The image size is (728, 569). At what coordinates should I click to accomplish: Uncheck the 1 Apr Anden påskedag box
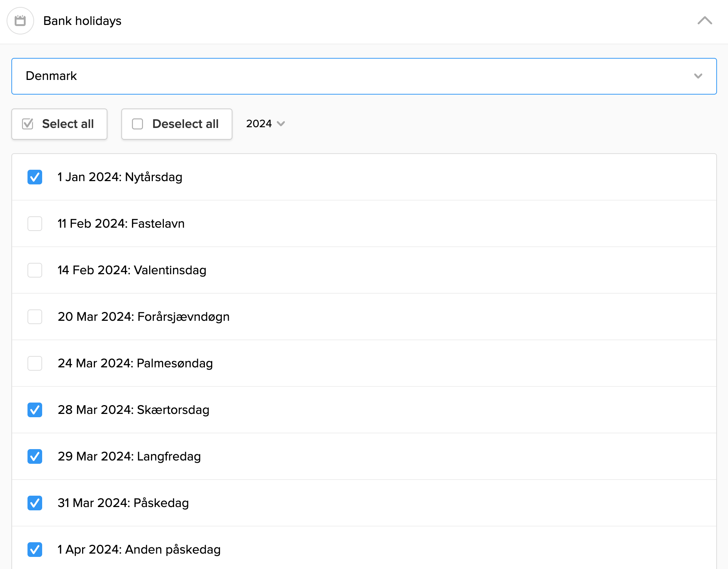tap(35, 550)
